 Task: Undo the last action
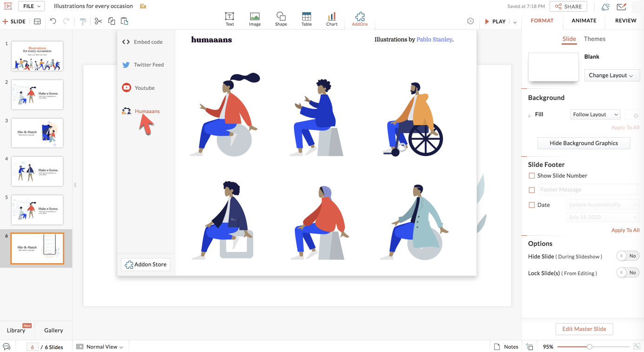[x=53, y=21]
